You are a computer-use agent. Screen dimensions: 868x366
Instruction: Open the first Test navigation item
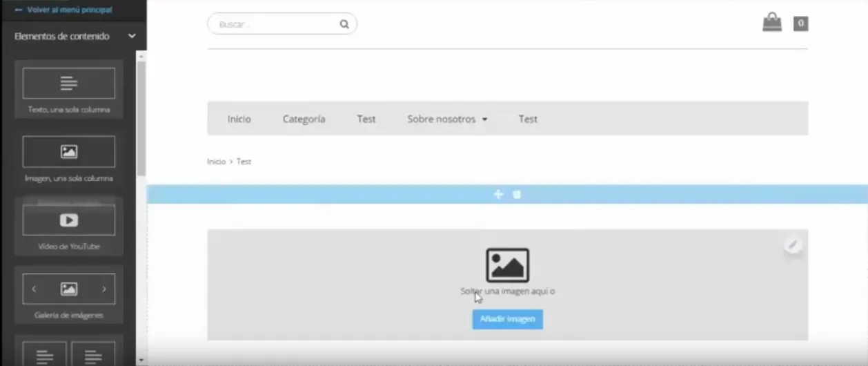coord(366,119)
